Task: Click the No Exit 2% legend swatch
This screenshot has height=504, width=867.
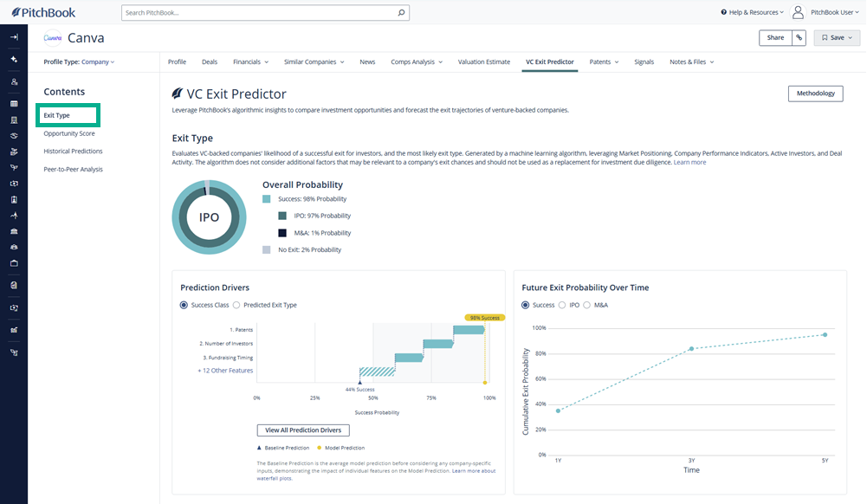Action: [x=267, y=249]
